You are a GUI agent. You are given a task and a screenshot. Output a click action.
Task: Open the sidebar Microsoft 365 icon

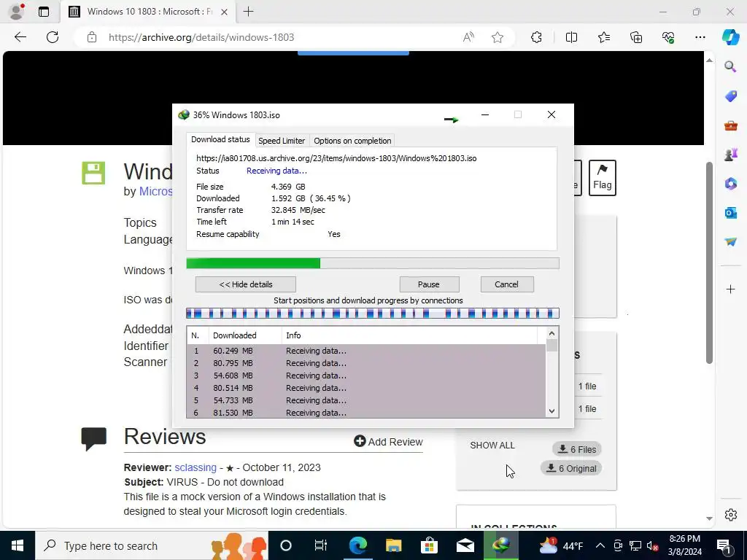tap(730, 183)
